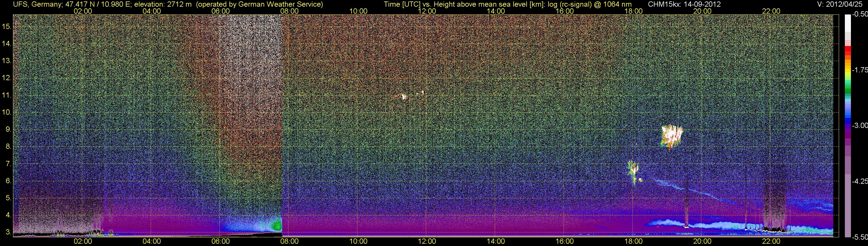Select 22:00 on the top time axis
Viewport: 868px width, 246px height.
pyautogui.click(x=771, y=11)
